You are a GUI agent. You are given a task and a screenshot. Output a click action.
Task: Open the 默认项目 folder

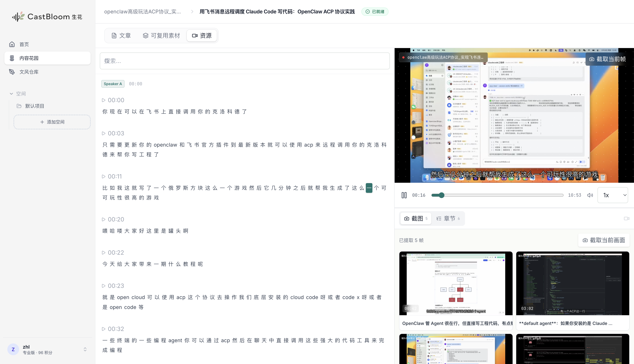[34, 106]
